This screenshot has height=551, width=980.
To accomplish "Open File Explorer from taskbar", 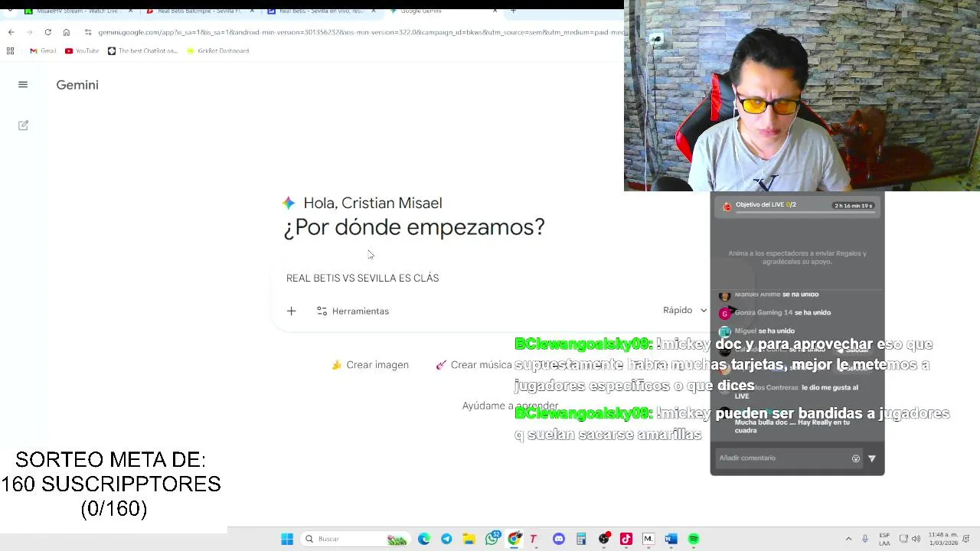I will 469,539.
